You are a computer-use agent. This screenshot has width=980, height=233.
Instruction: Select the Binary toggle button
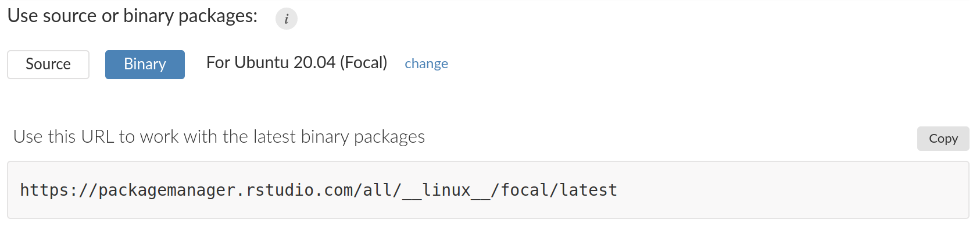coord(145,64)
